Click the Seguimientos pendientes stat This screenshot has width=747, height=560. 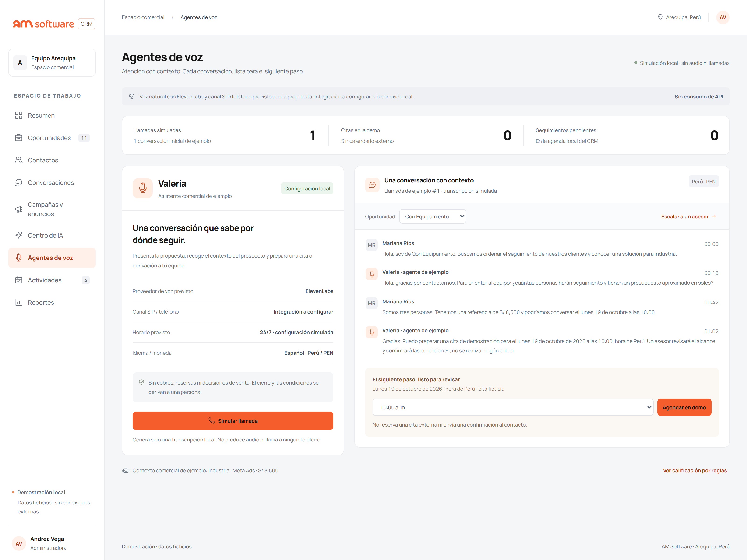click(627, 135)
